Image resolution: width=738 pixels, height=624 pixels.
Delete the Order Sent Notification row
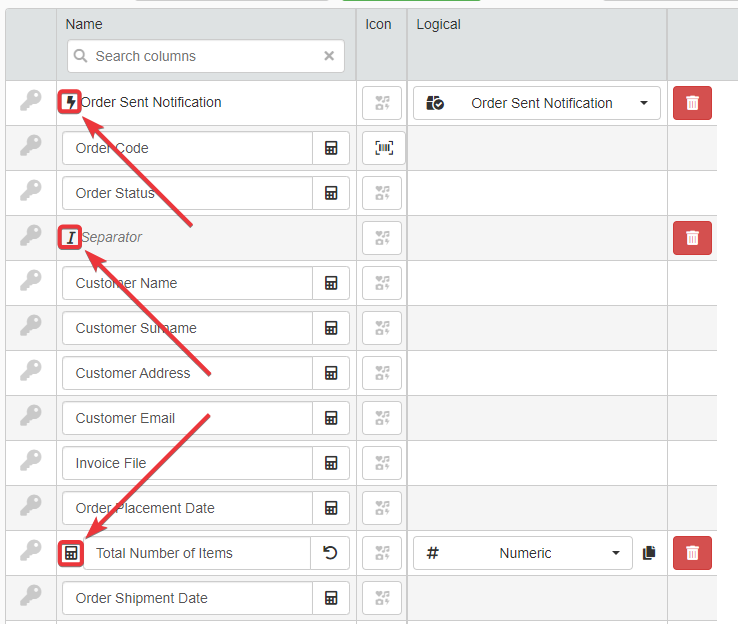[692, 103]
